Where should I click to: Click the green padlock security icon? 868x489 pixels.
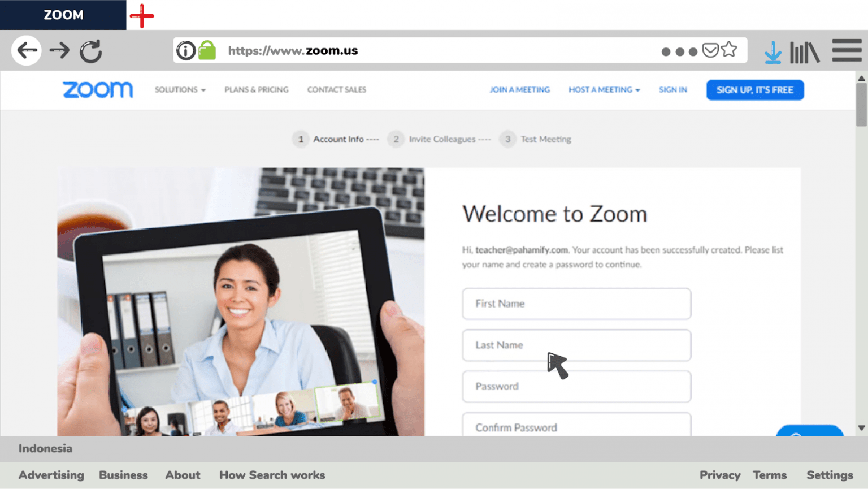pos(207,50)
